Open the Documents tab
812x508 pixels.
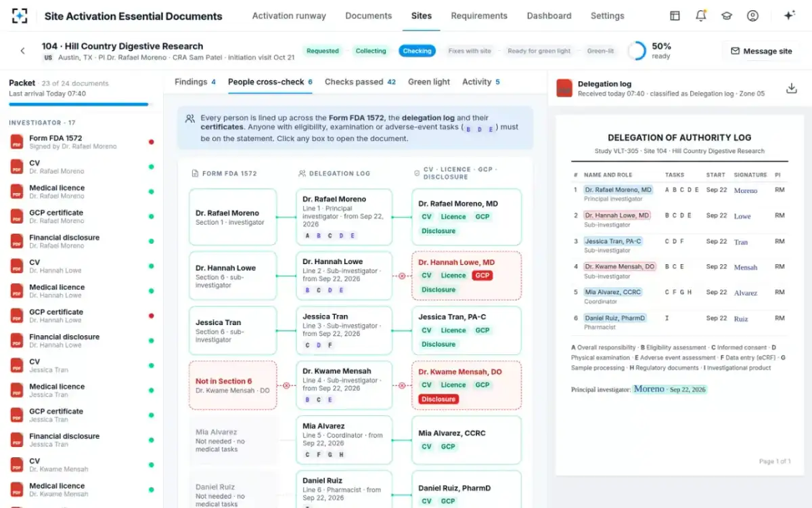[x=368, y=16]
